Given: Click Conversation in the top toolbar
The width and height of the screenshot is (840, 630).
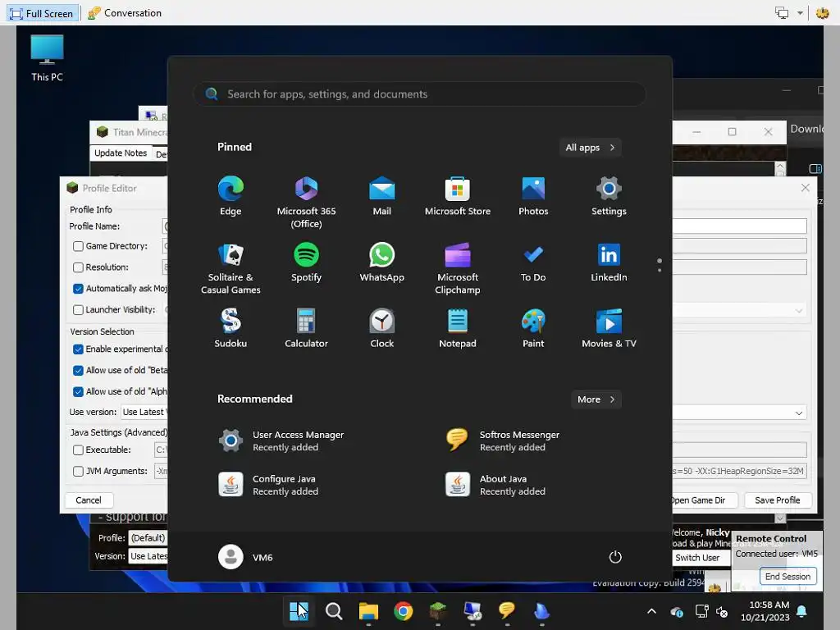Looking at the screenshot, I should click(125, 13).
